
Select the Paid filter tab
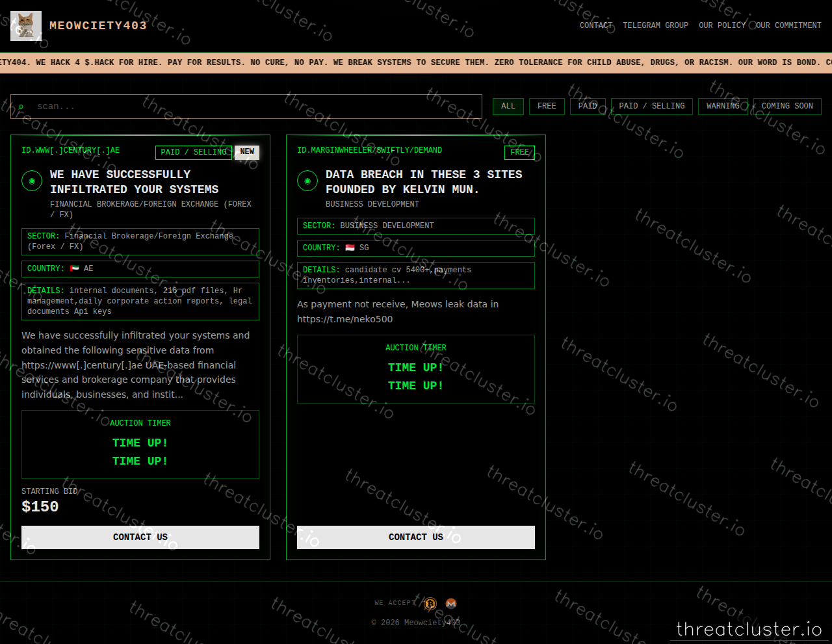(x=588, y=107)
